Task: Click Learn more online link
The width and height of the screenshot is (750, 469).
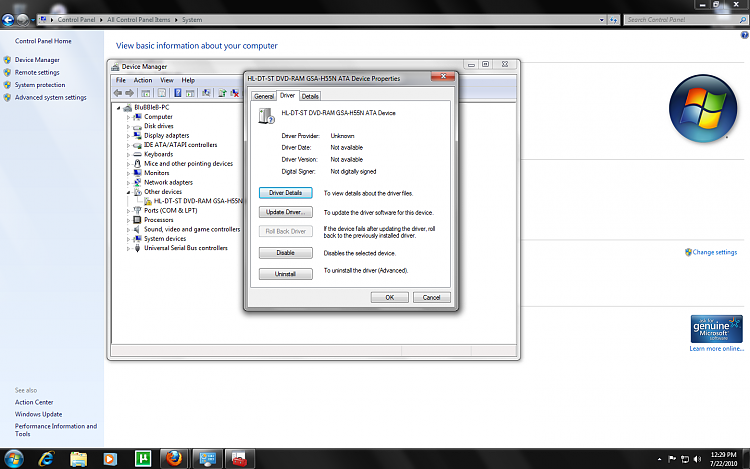Action: pyautogui.click(x=716, y=349)
